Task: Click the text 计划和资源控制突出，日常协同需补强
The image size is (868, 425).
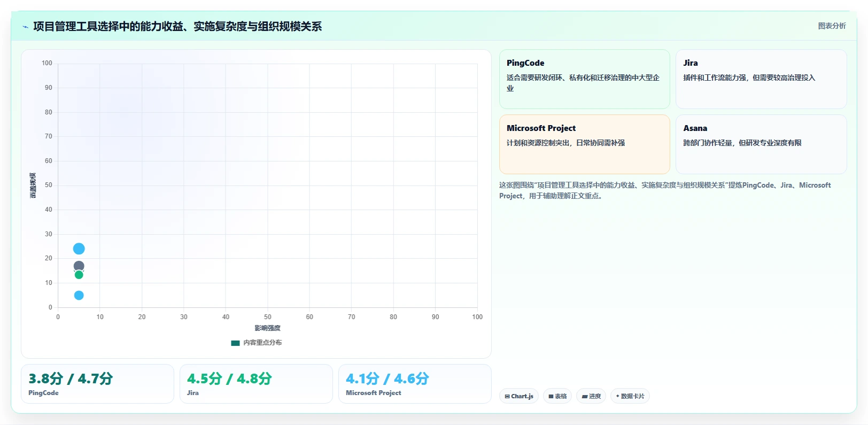Action: (x=565, y=143)
